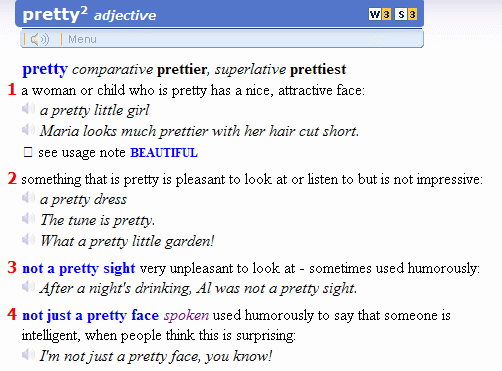Click the phrase 'not a pretty sight'
The image size is (502, 371).
[x=79, y=268]
